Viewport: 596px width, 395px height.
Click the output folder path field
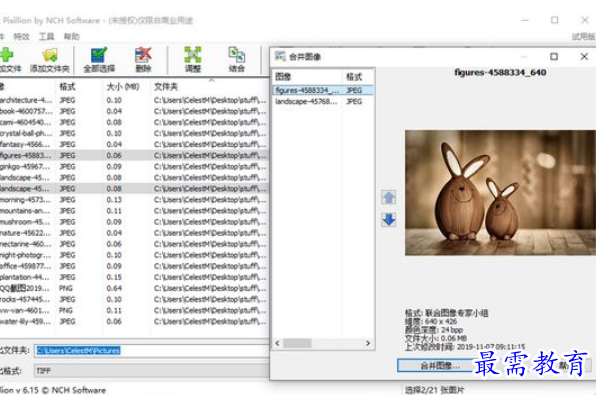point(152,351)
